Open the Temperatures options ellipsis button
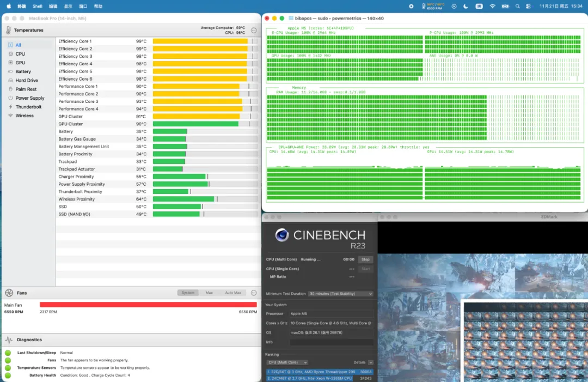This screenshot has height=382, width=588. point(254,31)
